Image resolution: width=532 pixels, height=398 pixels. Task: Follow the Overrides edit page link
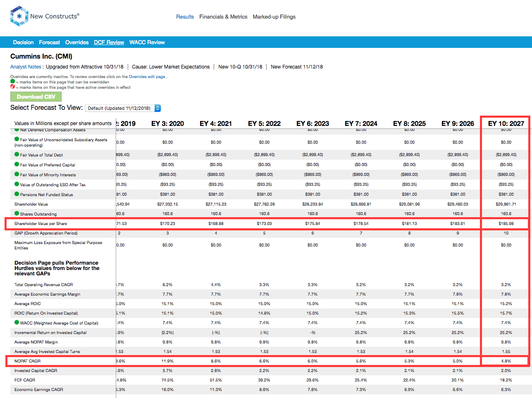pos(147,77)
